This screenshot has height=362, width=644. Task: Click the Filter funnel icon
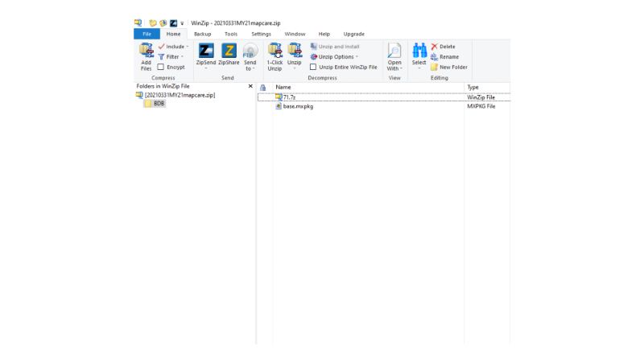162,56
